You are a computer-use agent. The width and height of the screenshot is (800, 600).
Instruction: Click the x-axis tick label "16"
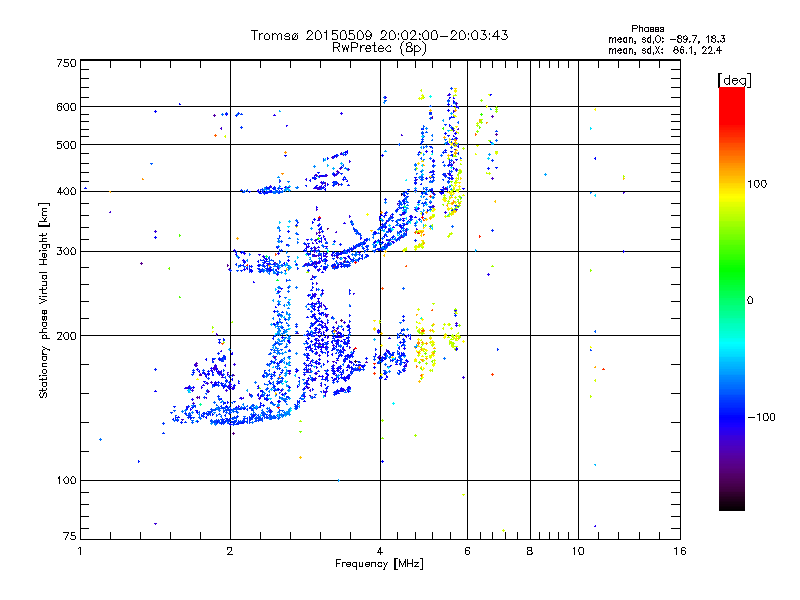680,551
